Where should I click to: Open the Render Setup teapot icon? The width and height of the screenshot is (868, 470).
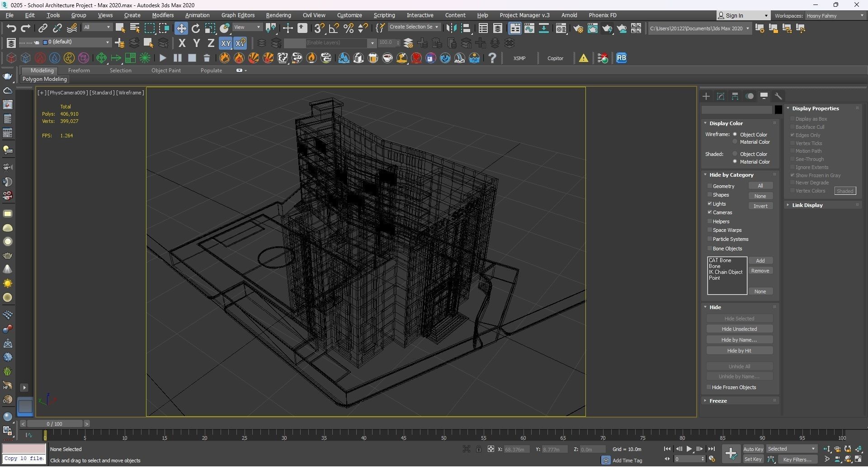point(578,28)
